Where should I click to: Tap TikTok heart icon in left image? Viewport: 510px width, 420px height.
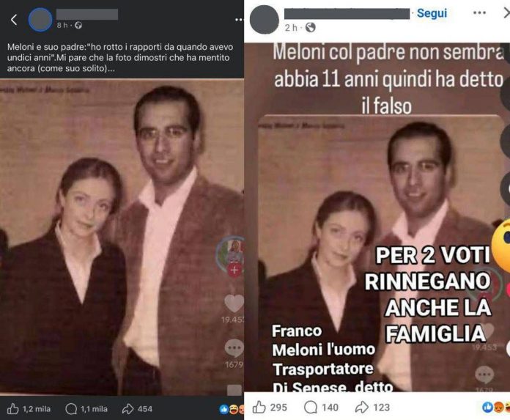tap(234, 303)
